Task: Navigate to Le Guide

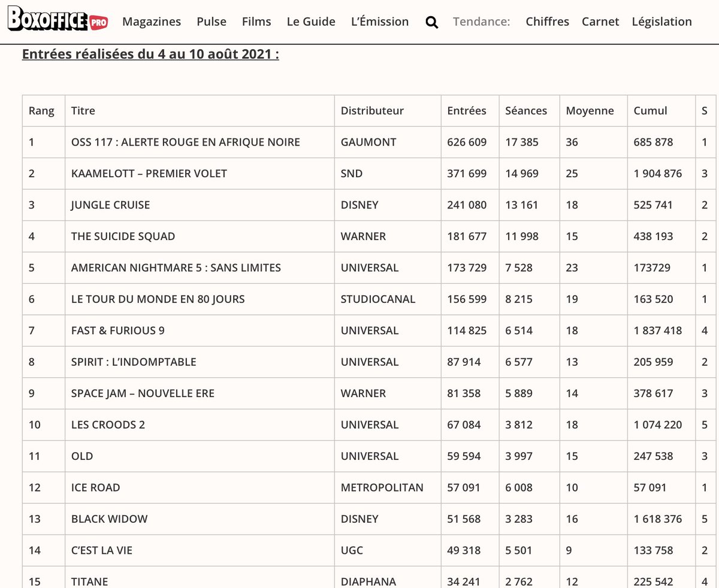Action: [311, 22]
